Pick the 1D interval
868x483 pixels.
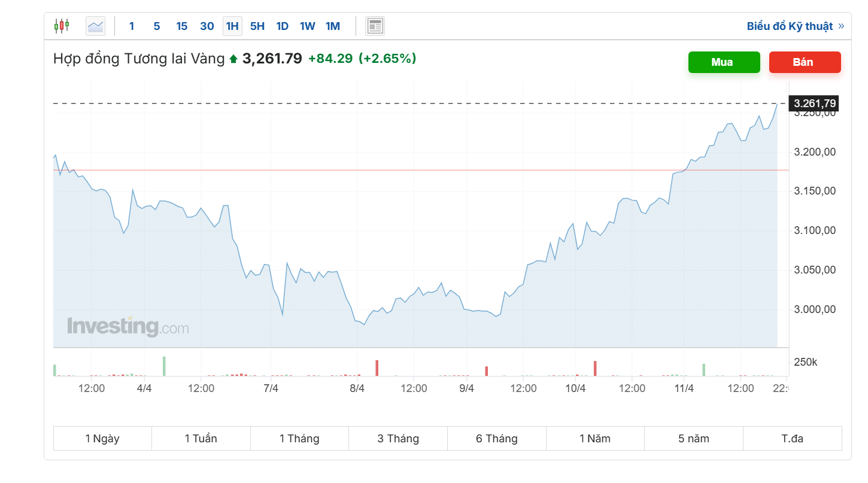point(283,26)
